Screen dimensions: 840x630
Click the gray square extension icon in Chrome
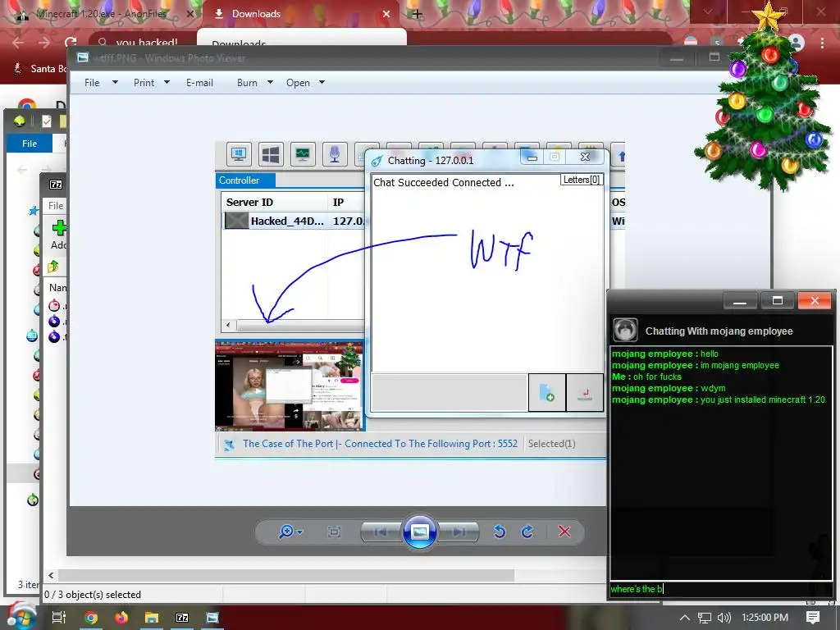click(x=717, y=42)
